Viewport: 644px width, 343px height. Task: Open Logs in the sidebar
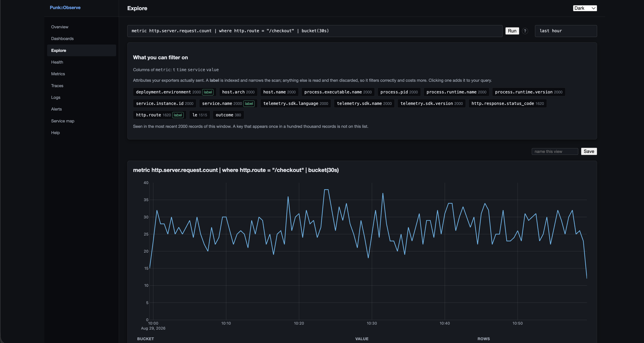82,98
